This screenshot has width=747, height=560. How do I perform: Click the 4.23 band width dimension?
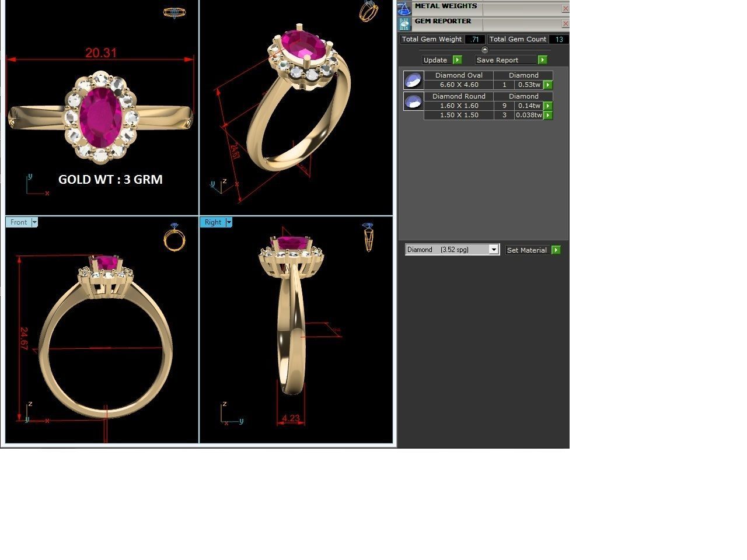291,418
